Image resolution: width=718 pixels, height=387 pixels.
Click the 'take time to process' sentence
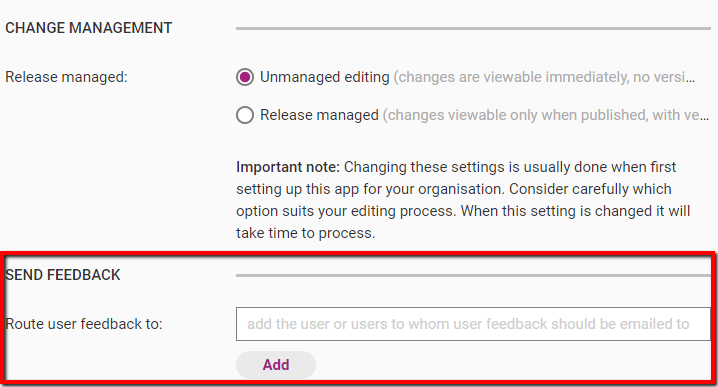coord(305,233)
